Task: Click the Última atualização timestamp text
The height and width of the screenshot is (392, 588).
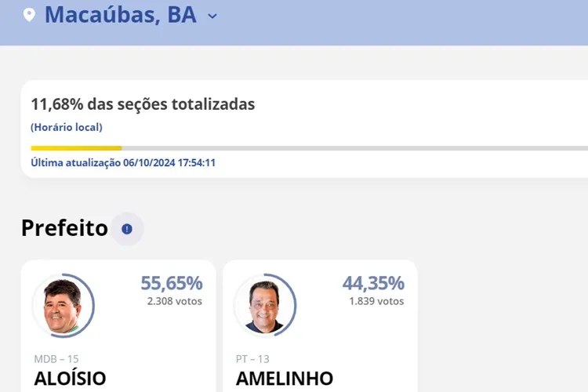Action: click(123, 163)
